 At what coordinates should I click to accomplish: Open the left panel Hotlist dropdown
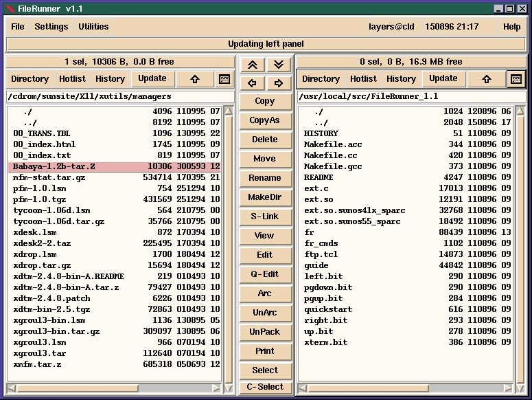(72, 79)
